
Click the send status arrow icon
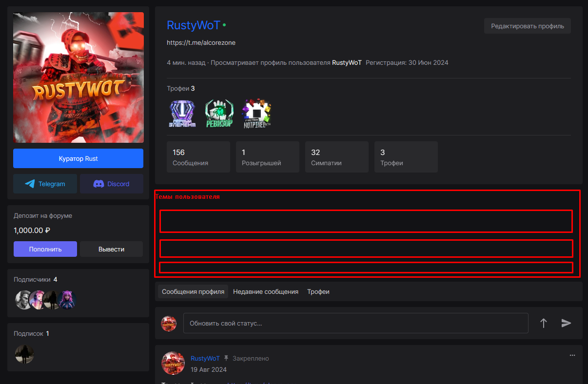[566, 323]
